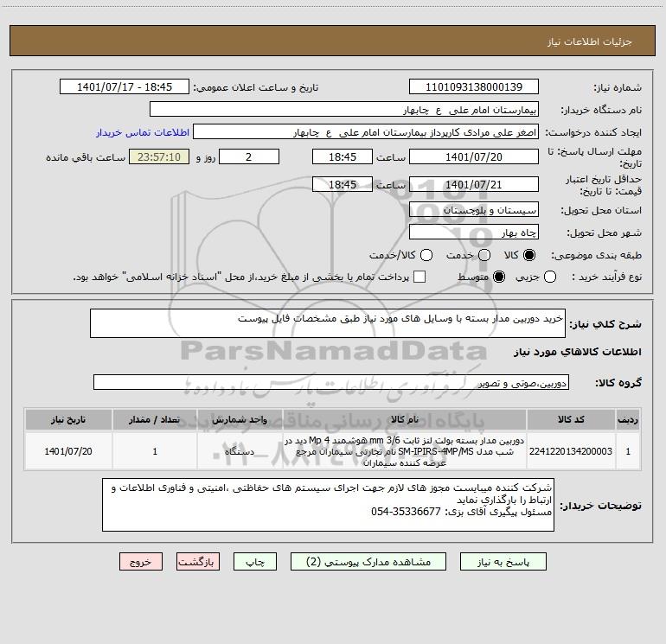Screen dimensions: 666x644
Task: Click the price validity date 1401/07/21 field
Action: pyautogui.click(x=474, y=184)
